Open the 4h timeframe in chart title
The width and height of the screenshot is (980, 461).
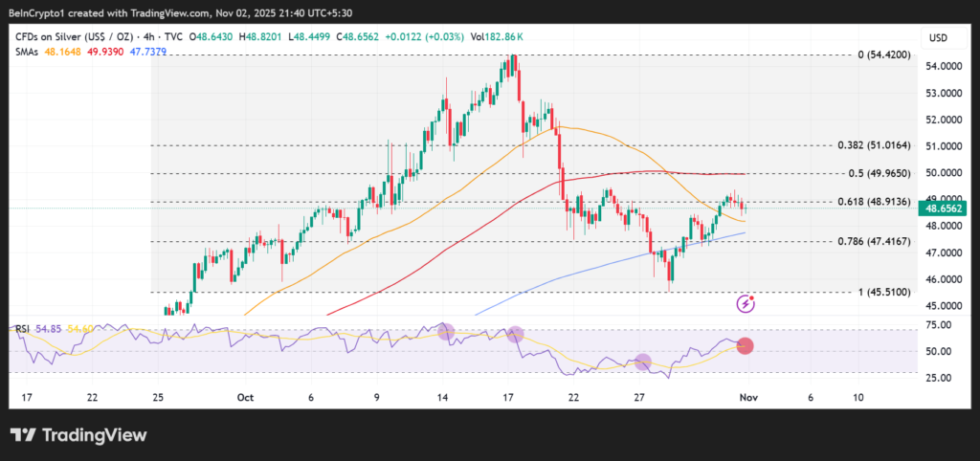[148, 36]
